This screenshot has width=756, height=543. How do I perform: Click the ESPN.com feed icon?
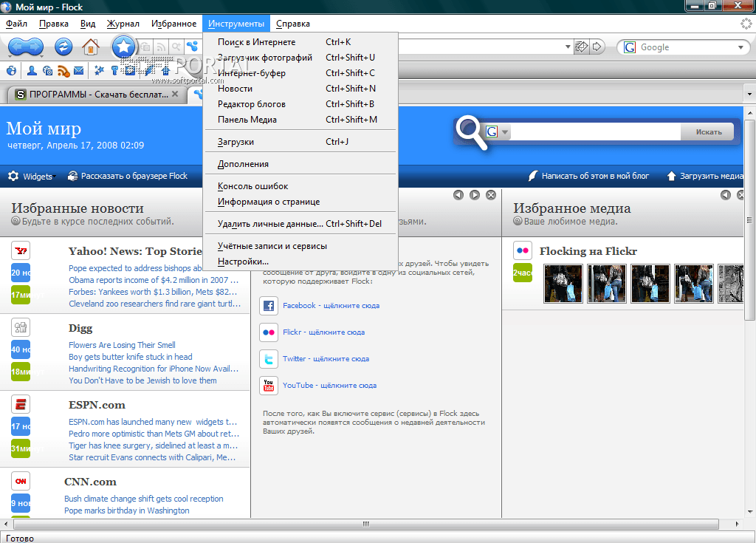21,404
